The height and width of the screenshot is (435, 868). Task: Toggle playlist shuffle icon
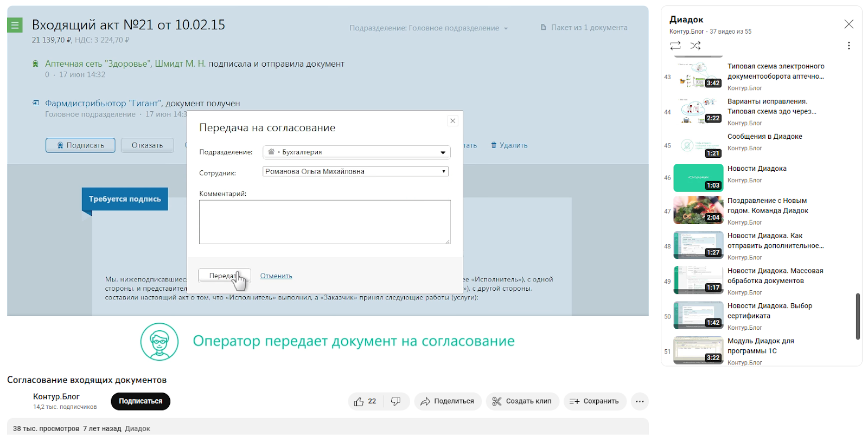tap(695, 46)
